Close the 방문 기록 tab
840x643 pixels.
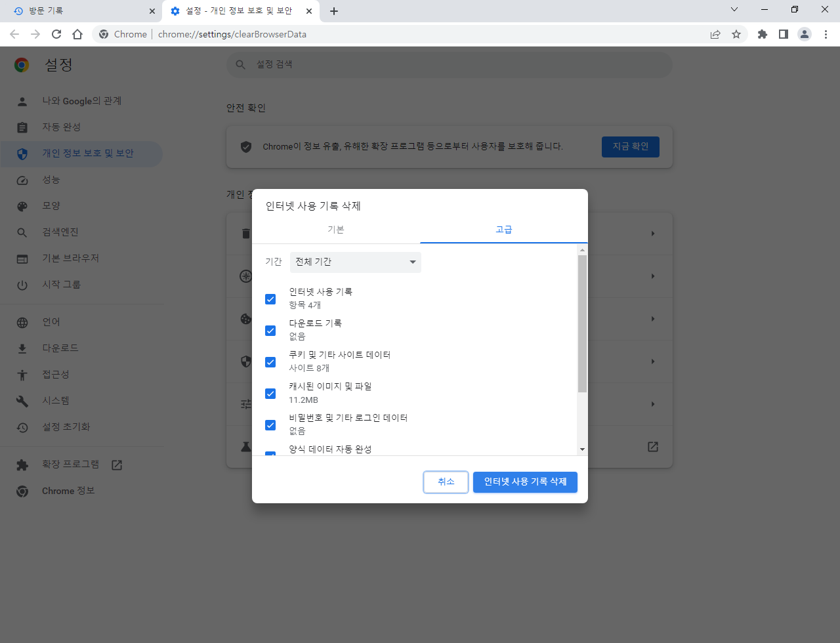pos(152,11)
